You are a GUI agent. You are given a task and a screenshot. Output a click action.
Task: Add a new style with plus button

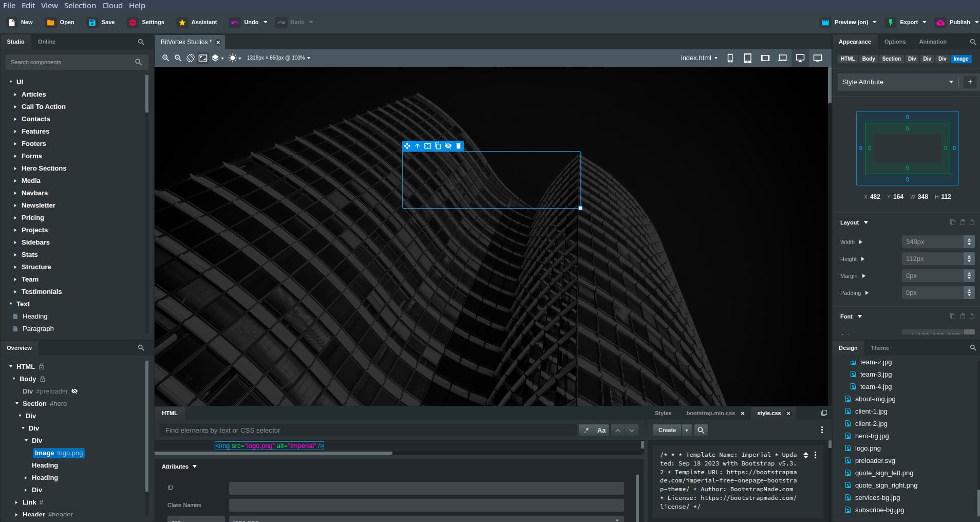(x=970, y=82)
